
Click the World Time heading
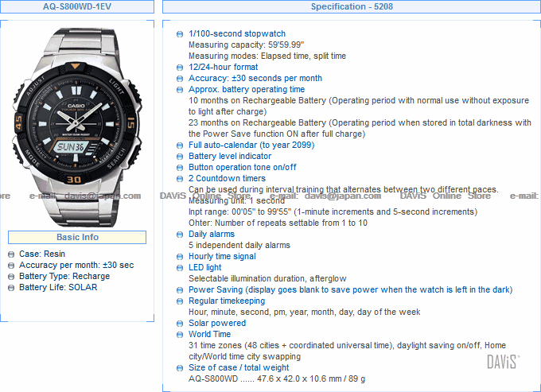(210, 334)
